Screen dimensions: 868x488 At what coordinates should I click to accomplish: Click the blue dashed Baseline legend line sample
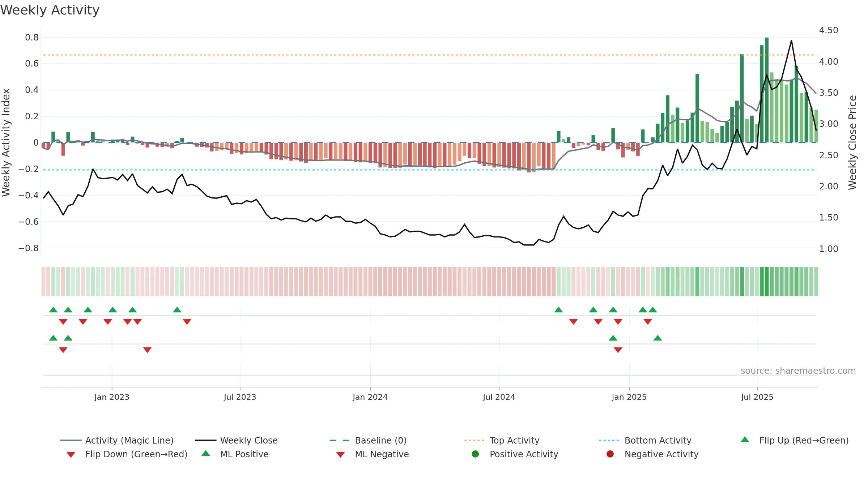[340, 440]
